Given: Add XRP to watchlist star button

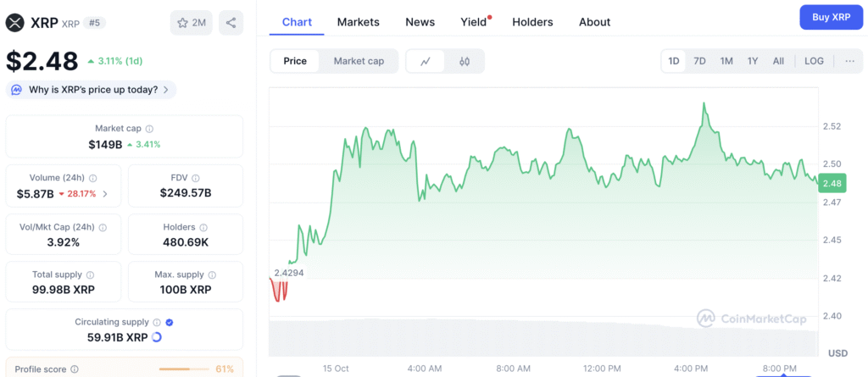Looking at the screenshot, I should pos(191,23).
